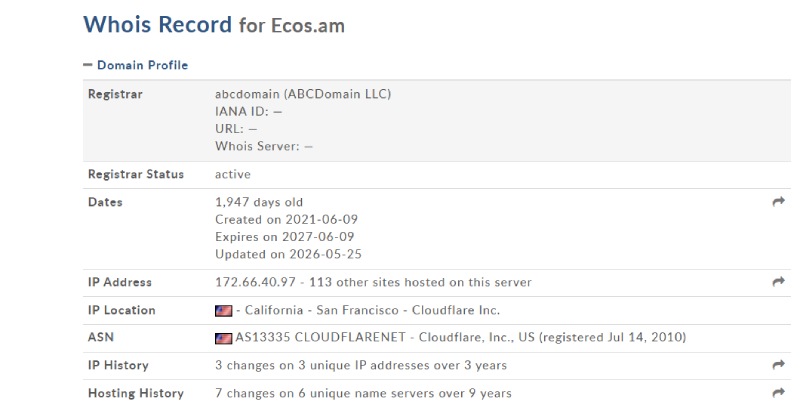This screenshot has width=800, height=417.
Task: Select the 'Whois Record' heading text
Action: (158, 24)
